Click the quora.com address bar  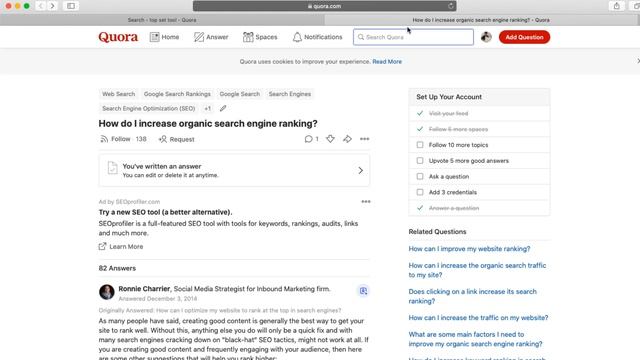324,6
